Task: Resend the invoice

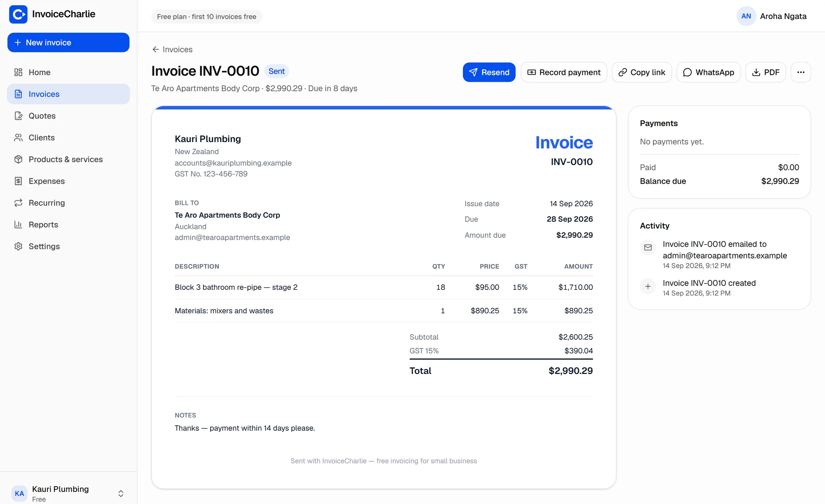Action: (489, 72)
